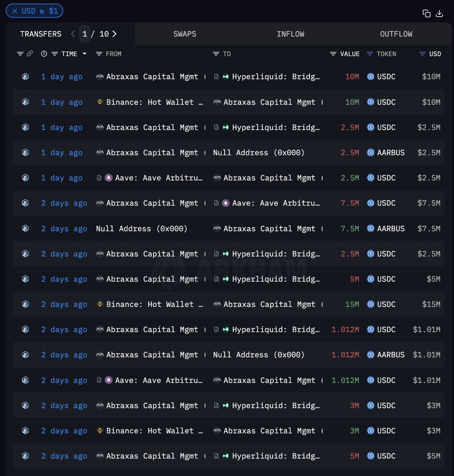Click Hyperliquid icon in red 1.012M USDC row
454x476 pixels.
pyautogui.click(x=226, y=330)
